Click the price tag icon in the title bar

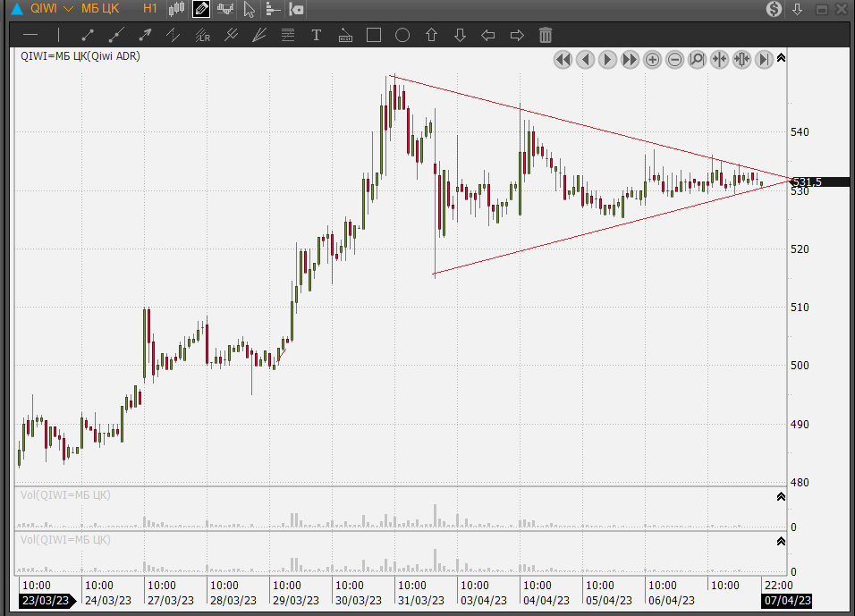coord(296,9)
